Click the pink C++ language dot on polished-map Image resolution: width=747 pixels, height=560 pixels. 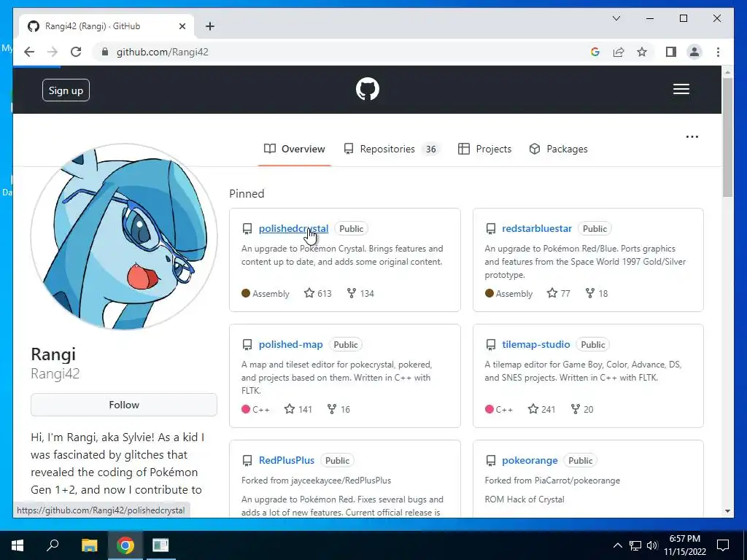click(246, 409)
